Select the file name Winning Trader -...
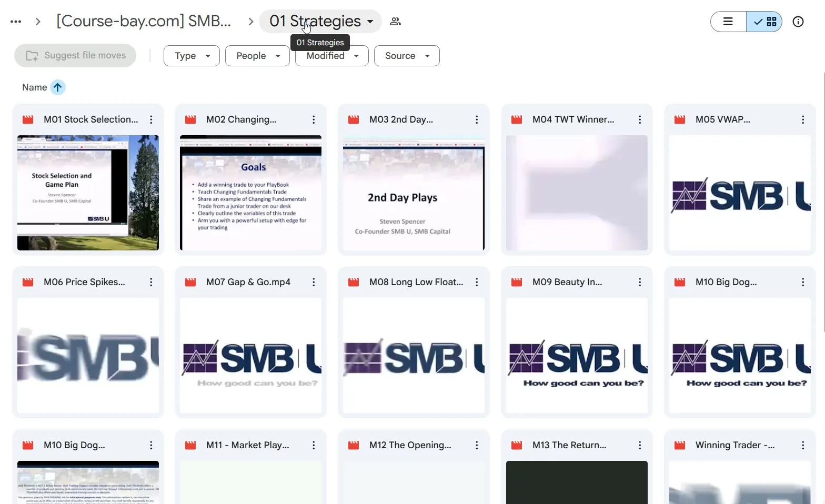 point(735,446)
